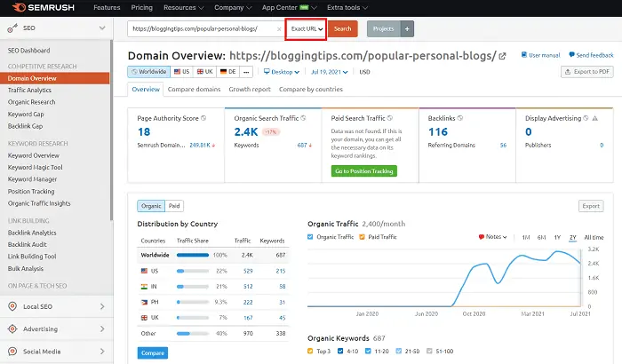The width and height of the screenshot is (622, 364).
Task: Toggle the Paid Traffic checkbox
Action: pyautogui.click(x=362, y=236)
